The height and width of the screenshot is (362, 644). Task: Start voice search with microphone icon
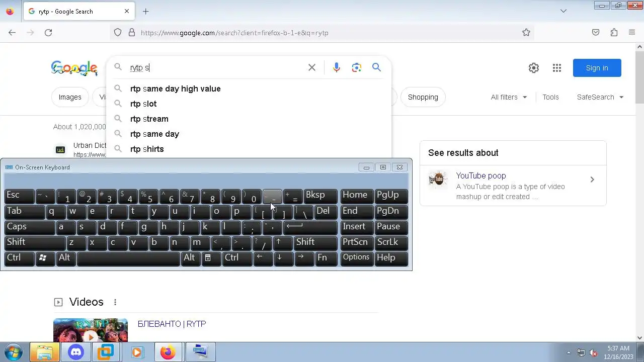click(x=337, y=67)
